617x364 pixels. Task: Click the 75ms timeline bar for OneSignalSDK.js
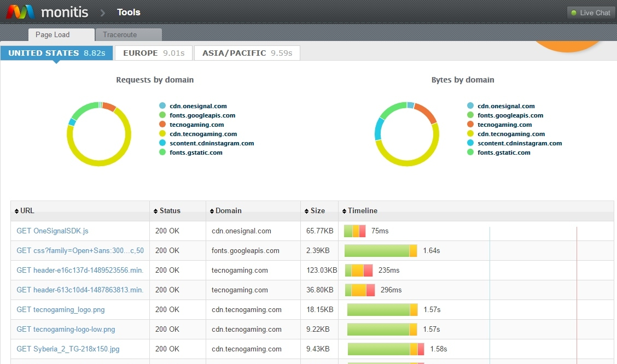click(x=354, y=231)
